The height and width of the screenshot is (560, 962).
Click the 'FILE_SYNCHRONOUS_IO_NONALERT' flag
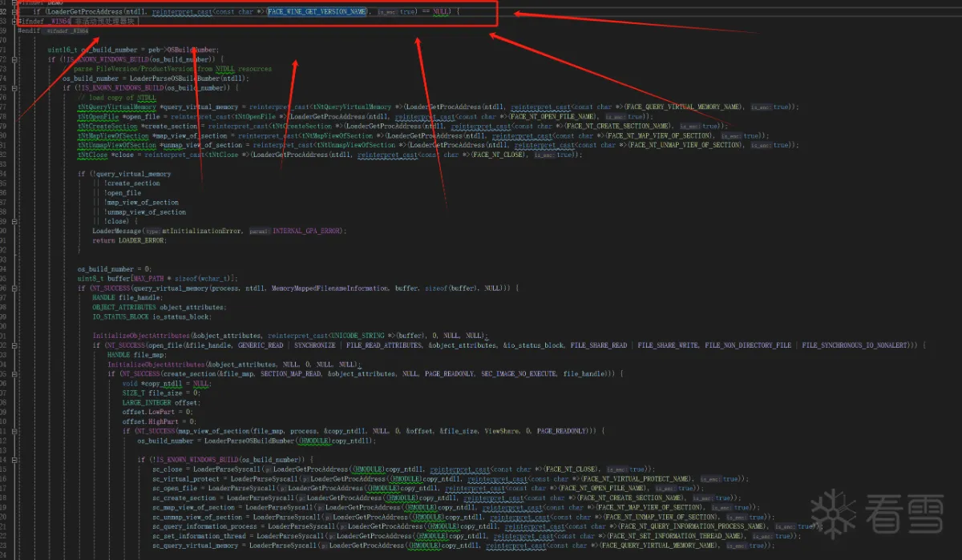click(854, 345)
